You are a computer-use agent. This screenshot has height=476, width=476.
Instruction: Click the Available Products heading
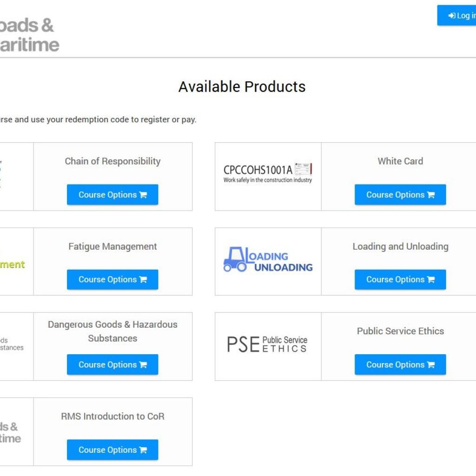(x=243, y=86)
